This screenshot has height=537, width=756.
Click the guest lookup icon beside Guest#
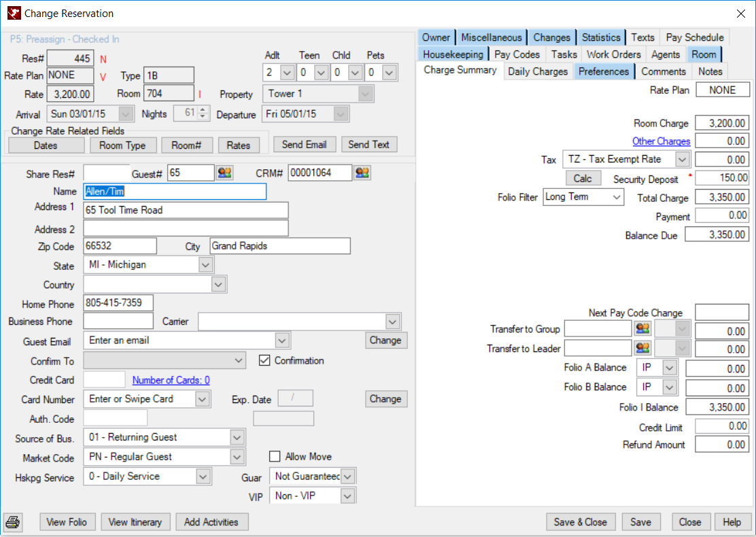[x=224, y=173]
